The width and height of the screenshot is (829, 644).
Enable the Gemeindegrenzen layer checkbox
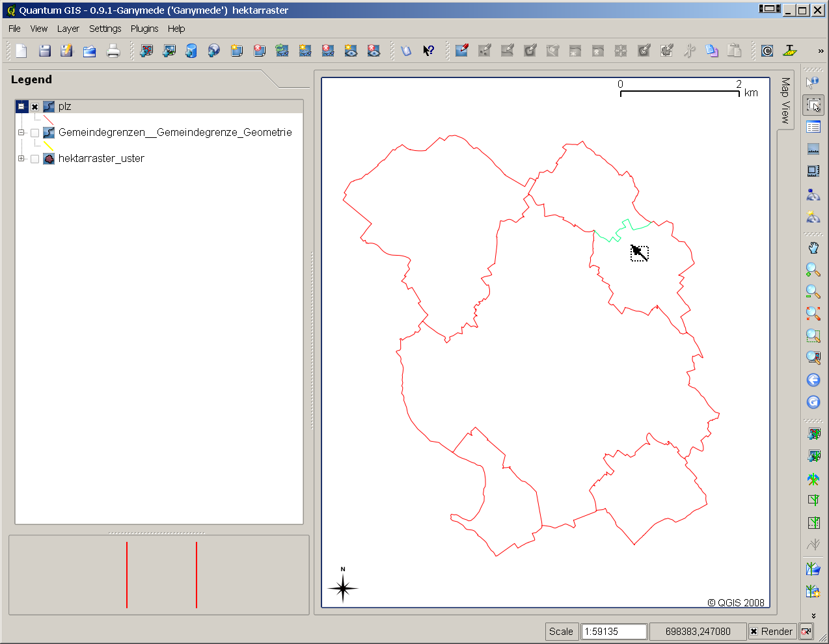tap(35, 133)
